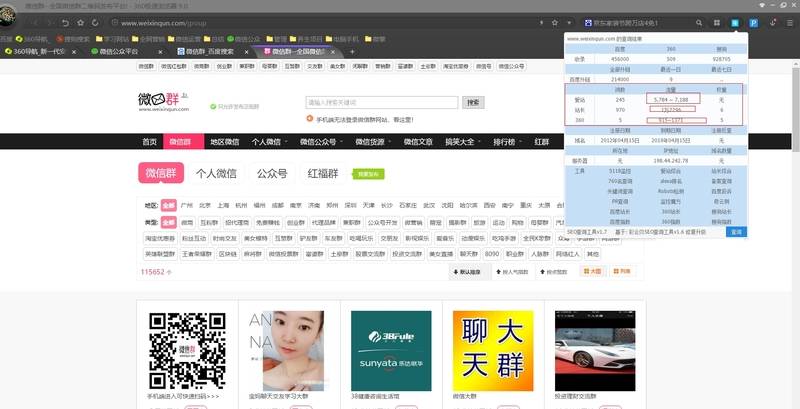Close the 微信群_百度搜索 tab

tap(246, 52)
